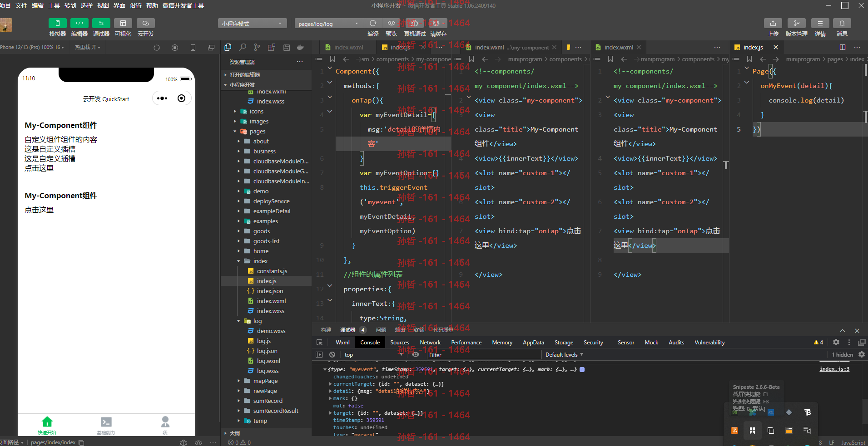Tap the 快速开始 tab in the simulator
Screen dimensions: 868x446
[x=47, y=426]
